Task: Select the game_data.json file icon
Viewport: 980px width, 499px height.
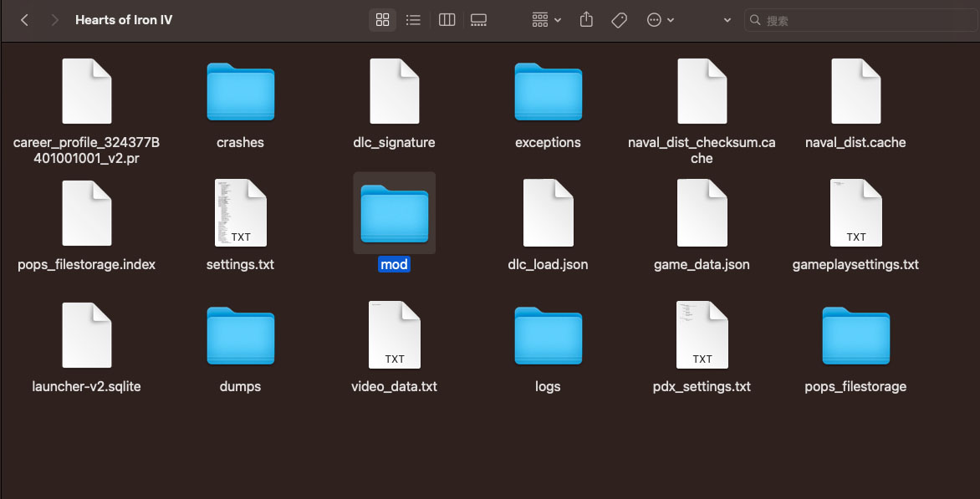Action: pyautogui.click(x=702, y=213)
